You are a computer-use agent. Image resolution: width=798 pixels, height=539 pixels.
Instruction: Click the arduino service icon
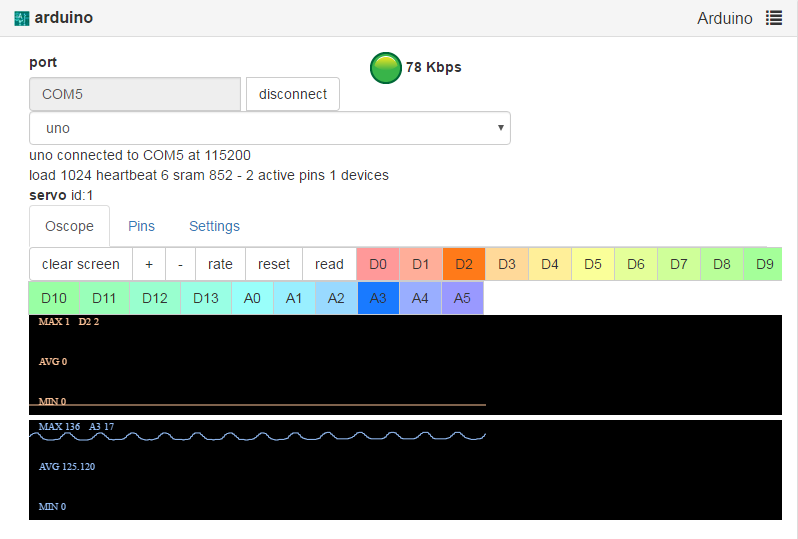pyautogui.click(x=21, y=18)
